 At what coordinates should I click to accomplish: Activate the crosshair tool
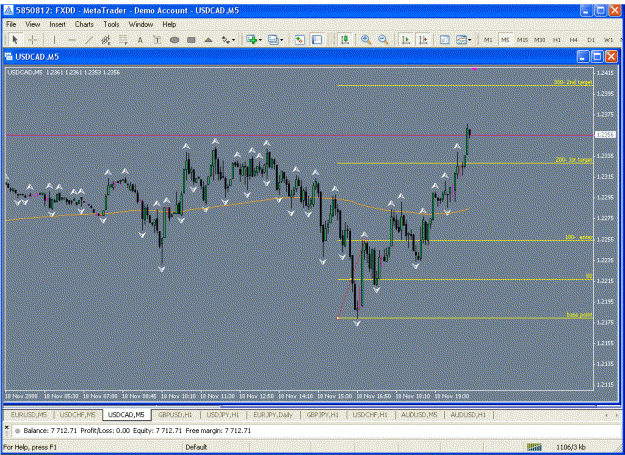click(x=33, y=39)
